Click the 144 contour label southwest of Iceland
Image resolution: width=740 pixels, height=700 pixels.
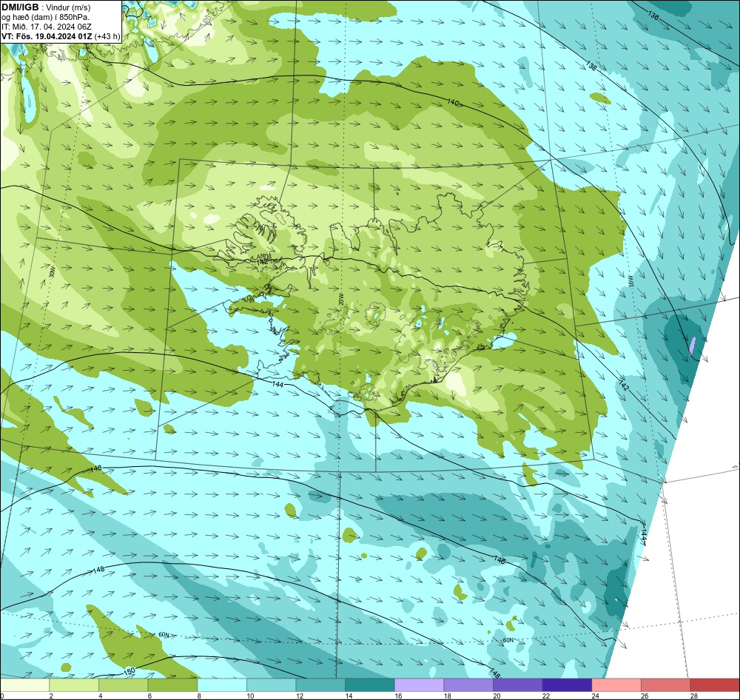[278, 385]
